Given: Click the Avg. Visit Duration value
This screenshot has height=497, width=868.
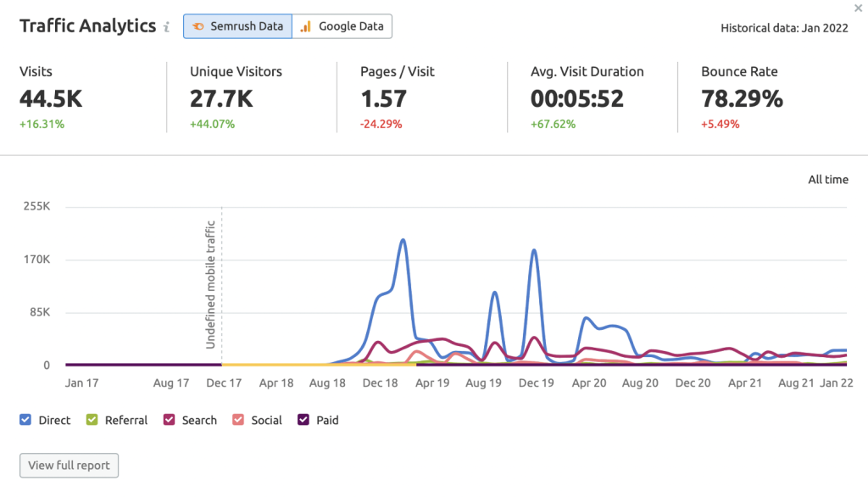Looking at the screenshot, I should click(576, 98).
